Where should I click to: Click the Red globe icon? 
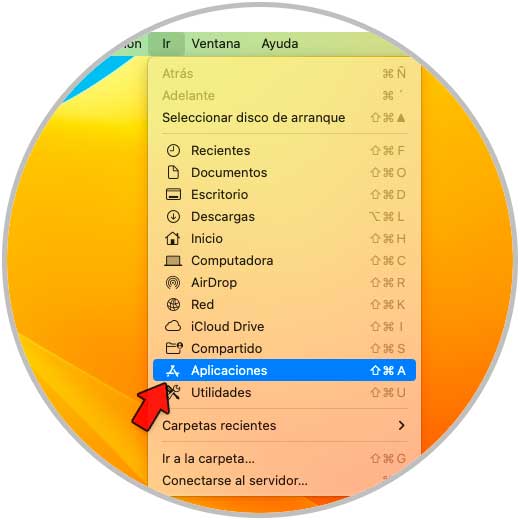point(173,305)
